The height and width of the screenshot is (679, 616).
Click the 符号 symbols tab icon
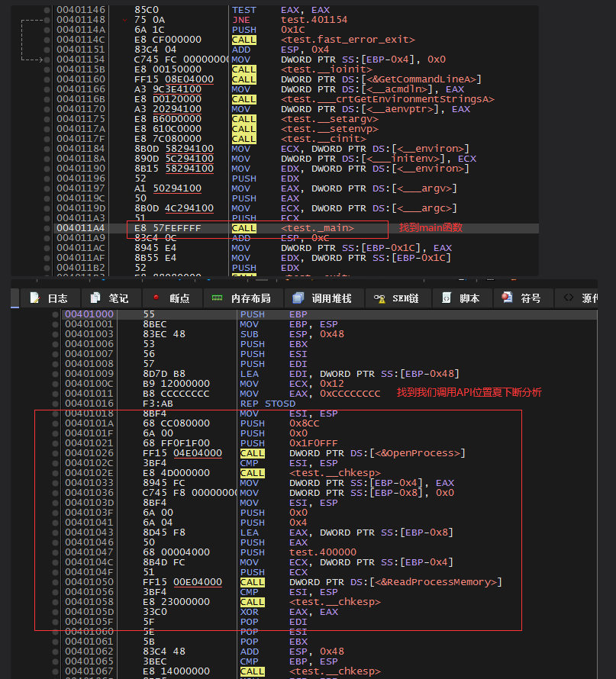pyautogui.click(x=508, y=298)
